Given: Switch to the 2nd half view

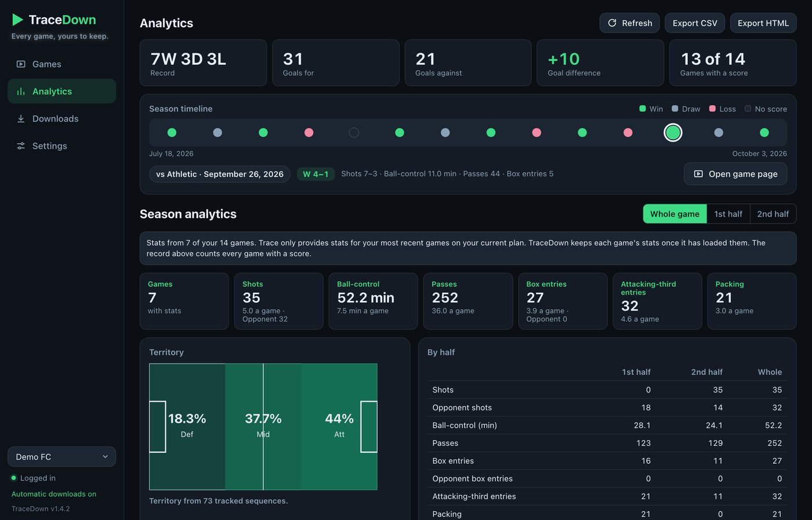Looking at the screenshot, I should pos(773,214).
